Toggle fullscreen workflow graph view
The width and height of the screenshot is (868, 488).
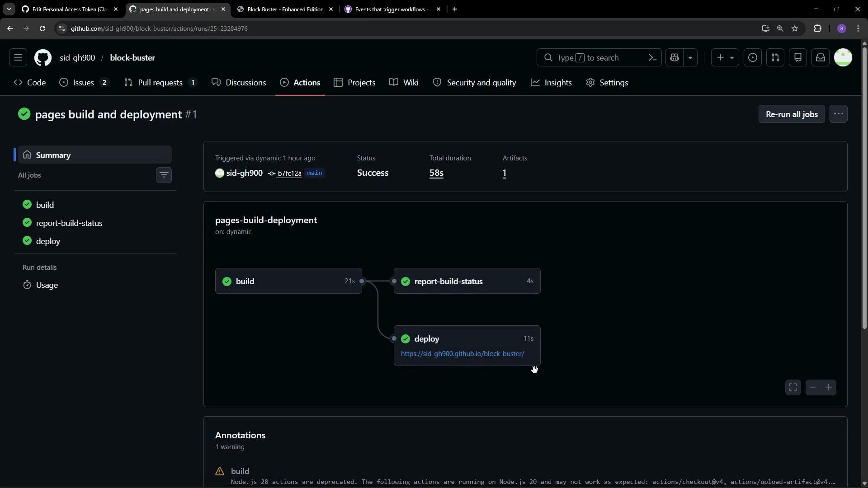pyautogui.click(x=793, y=387)
